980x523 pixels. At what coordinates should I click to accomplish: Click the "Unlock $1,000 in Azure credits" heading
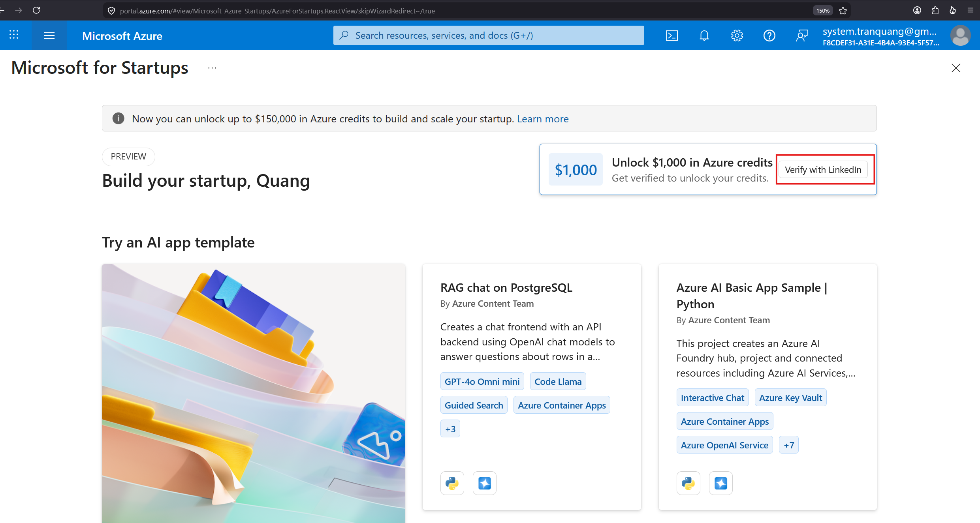point(692,163)
